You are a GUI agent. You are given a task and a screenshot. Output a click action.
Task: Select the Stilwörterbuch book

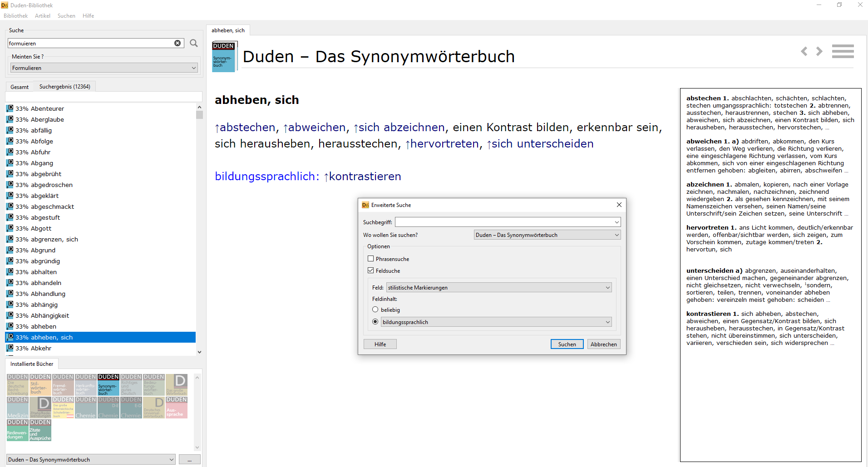pos(40,384)
